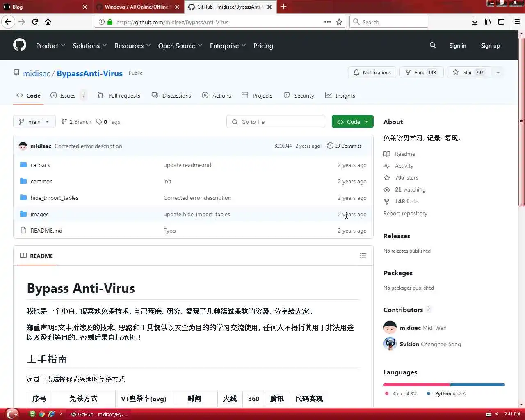The width and height of the screenshot is (525, 420).
Task: Click site information icon in address bar
Action: pyautogui.click(x=102, y=22)
